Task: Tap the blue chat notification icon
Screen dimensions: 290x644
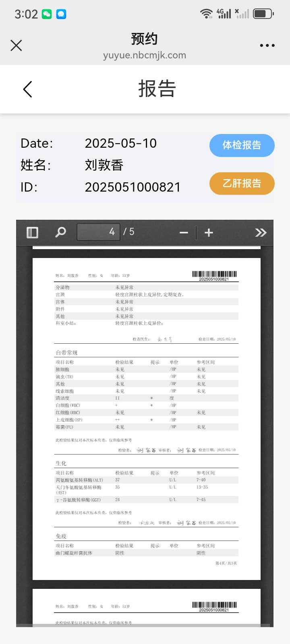Action: click(x=61, y=14)
